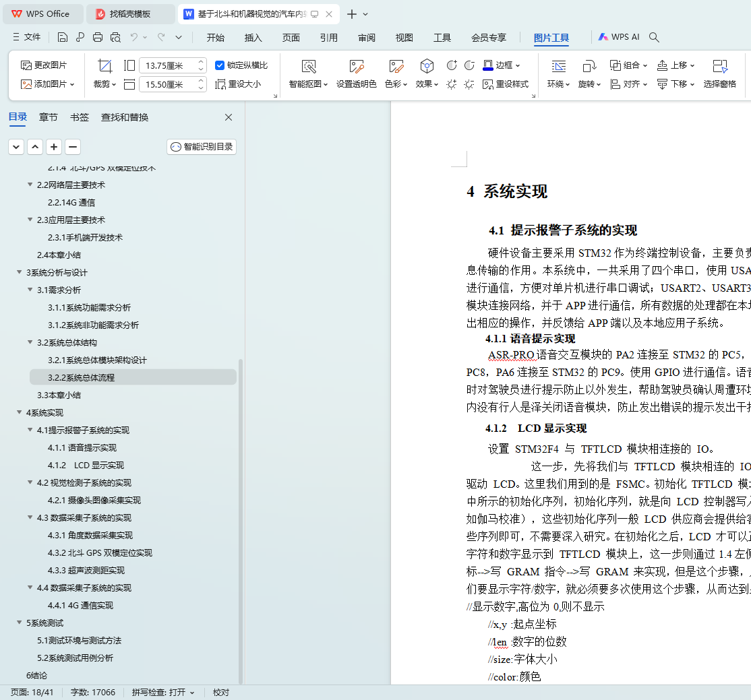
Task: Click the up arrow button in outline panel
Action: [x=35, y=147]
